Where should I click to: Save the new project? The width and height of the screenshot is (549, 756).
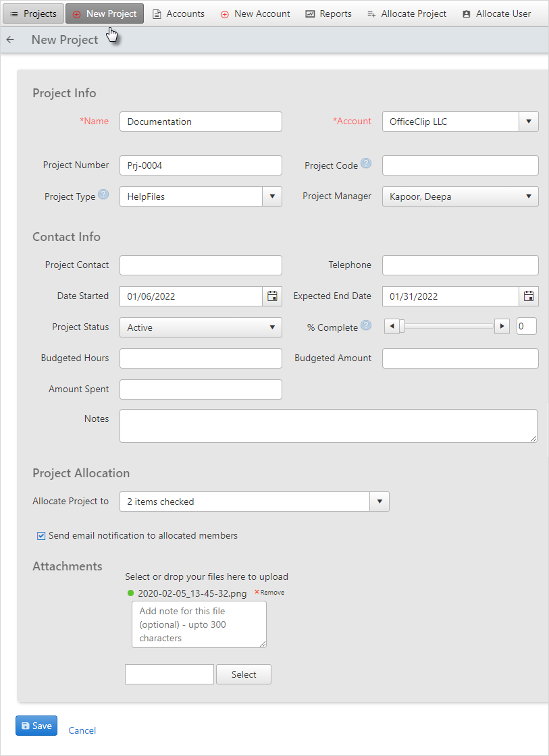pyautogui.click(x=36, y=726)
